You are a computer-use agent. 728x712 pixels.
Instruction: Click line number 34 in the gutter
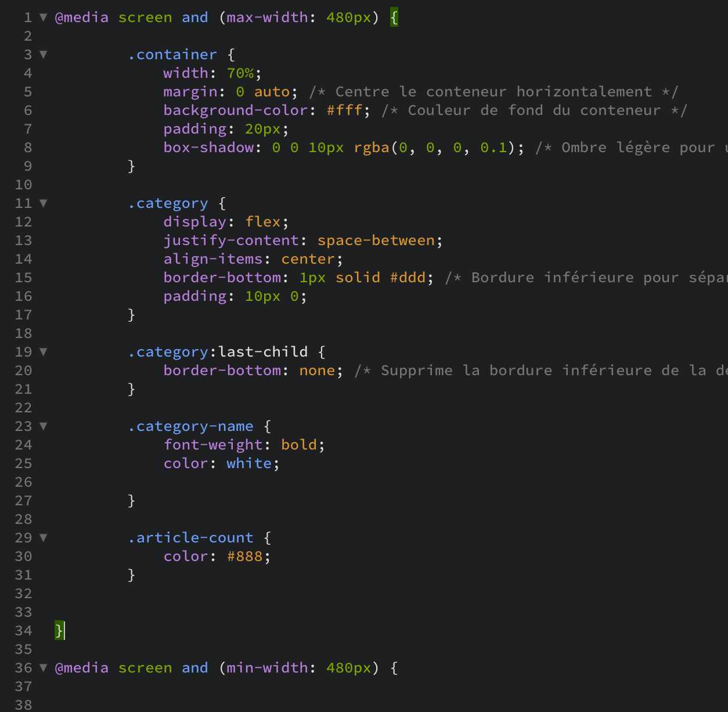point(23,631)
